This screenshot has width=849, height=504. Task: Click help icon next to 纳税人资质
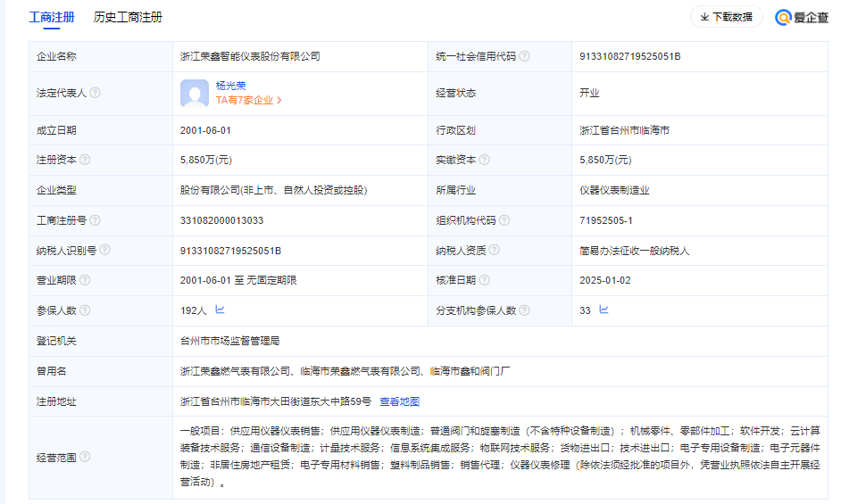tap(494, 250)
